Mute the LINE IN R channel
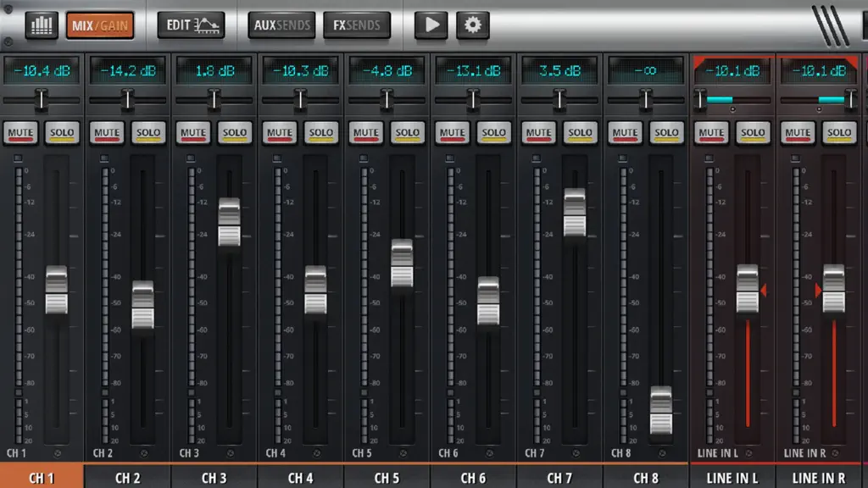The height and width of the screenshot is (488, 868). tap(798, 133)
